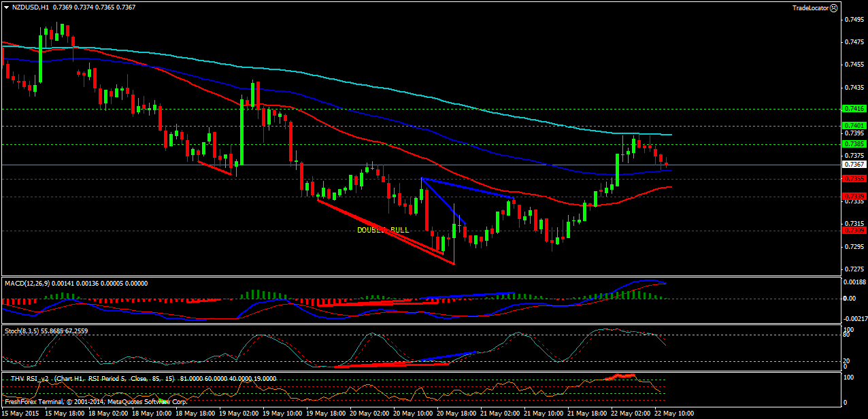Click the 21 May 18:00 time label
868x419 pixels.
point(586,414)
